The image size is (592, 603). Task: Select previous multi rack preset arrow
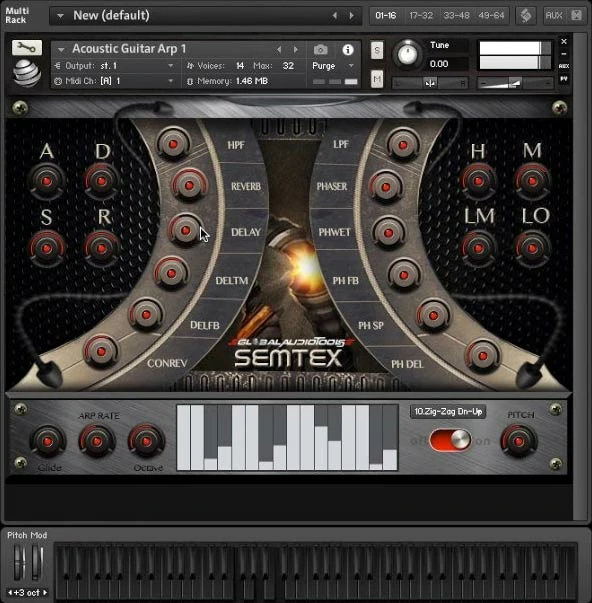point(335,15)
